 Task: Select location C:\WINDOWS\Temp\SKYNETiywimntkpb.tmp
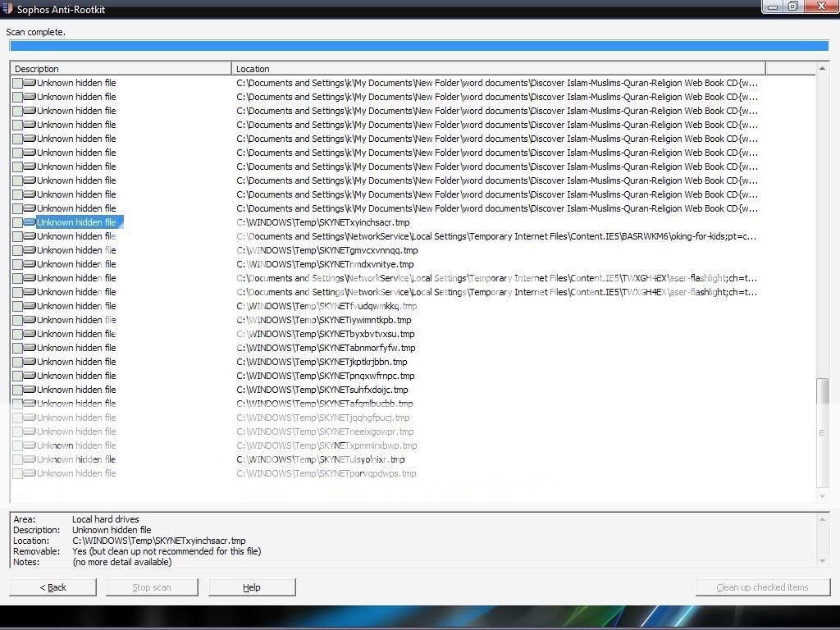(x=324, y=320)
